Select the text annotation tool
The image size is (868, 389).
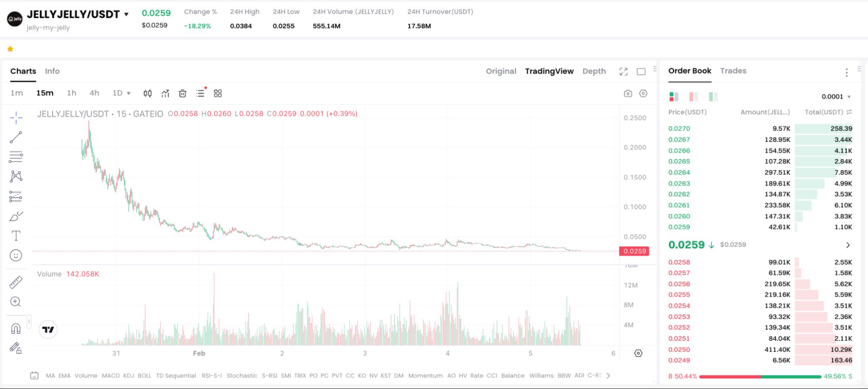pos(16,235)
